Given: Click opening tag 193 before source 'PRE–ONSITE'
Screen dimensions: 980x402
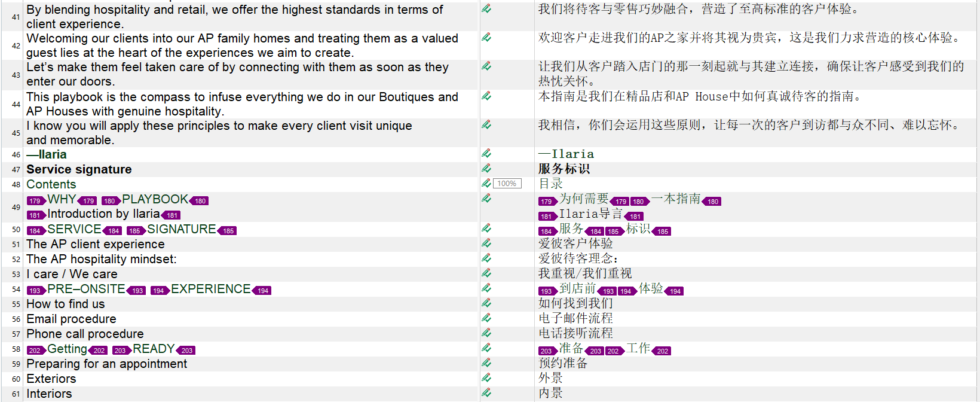Looking at the screenshot, I should [x=36, y=291].
